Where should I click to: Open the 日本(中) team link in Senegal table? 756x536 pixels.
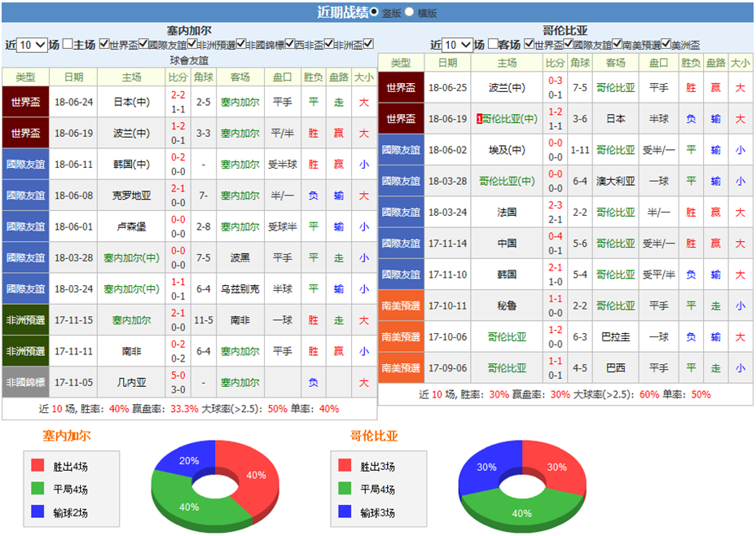coord(132,102)
